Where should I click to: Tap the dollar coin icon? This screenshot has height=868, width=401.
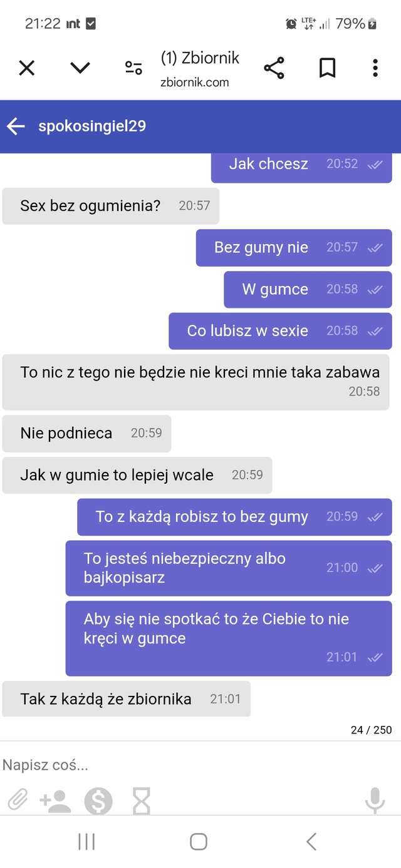pyautogui.click(x=98, y=800)
